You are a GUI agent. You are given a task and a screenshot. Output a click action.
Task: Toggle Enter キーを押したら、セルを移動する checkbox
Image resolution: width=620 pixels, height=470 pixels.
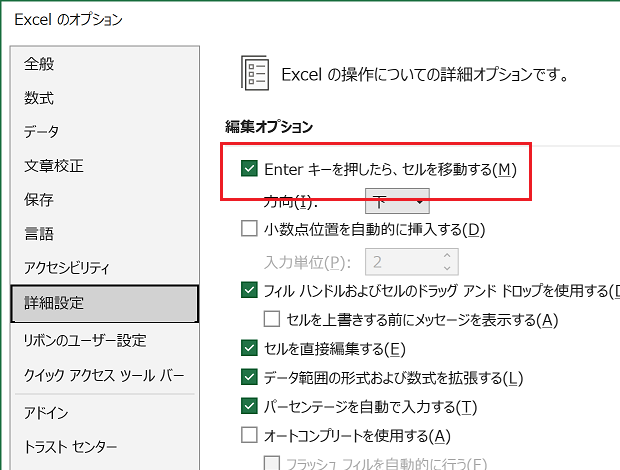(249, 168)
